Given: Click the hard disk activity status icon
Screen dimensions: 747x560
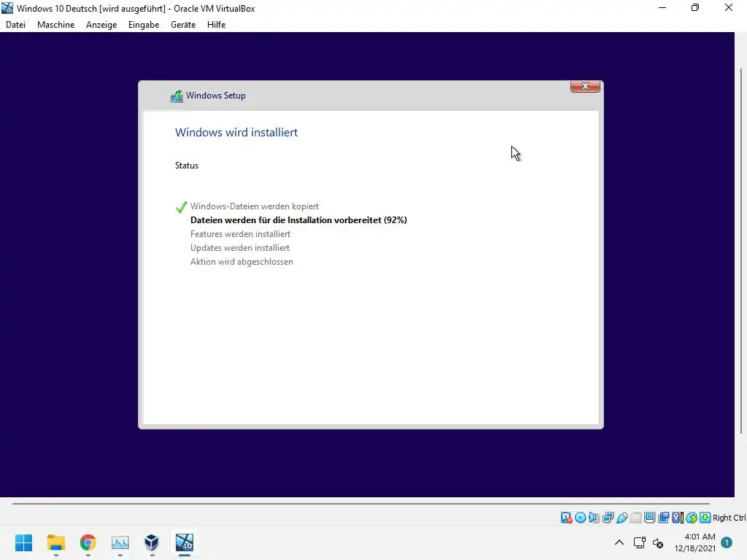Looking at the screenshot, I should 566,518.
